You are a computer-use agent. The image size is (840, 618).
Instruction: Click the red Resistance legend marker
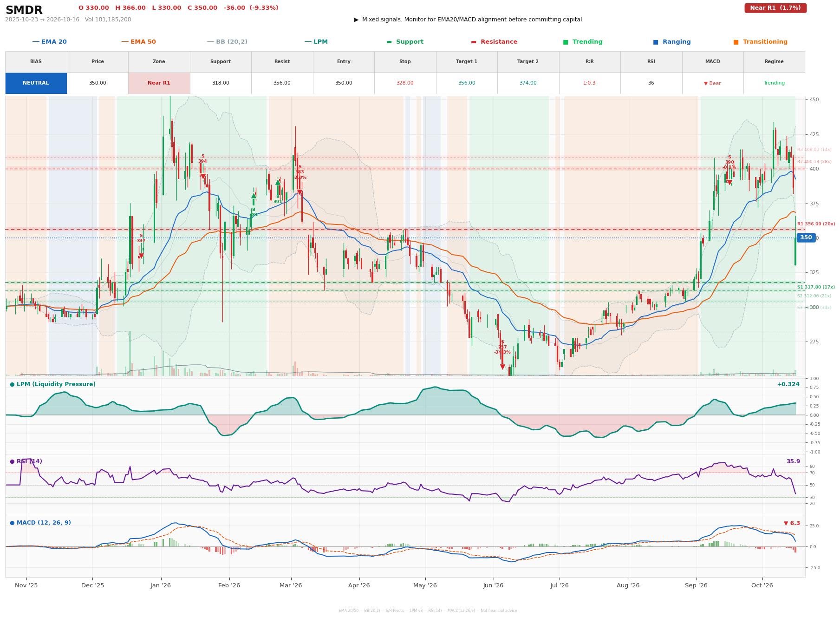474,42
